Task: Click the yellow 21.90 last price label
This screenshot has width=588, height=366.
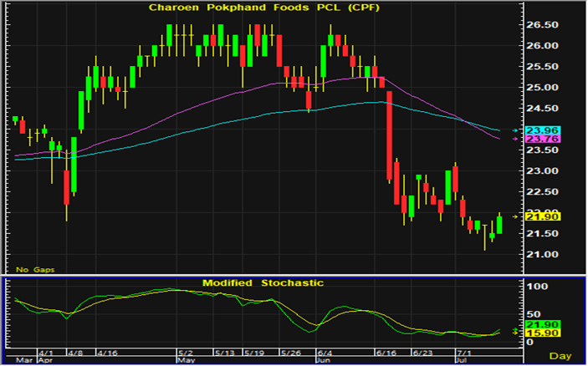Action: (543, 217)
